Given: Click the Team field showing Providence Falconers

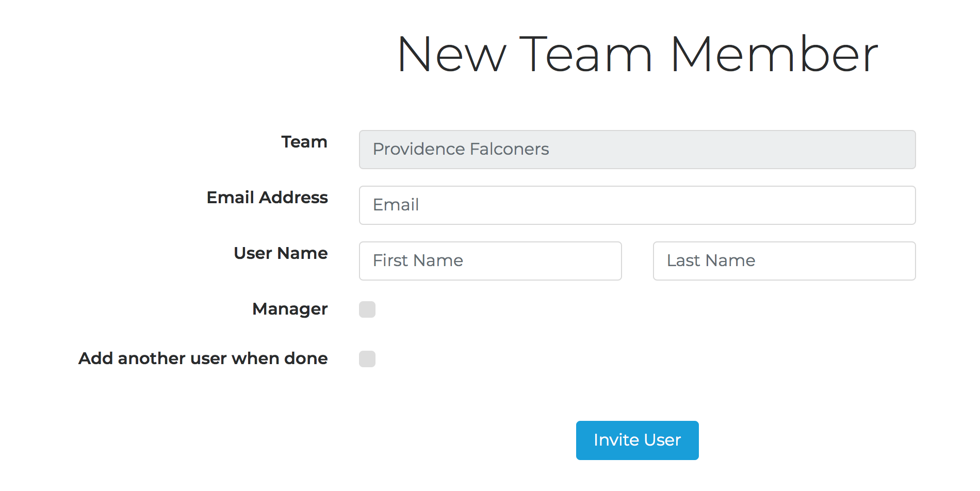Looking at the screenshot, I should [x=637, y=150].
